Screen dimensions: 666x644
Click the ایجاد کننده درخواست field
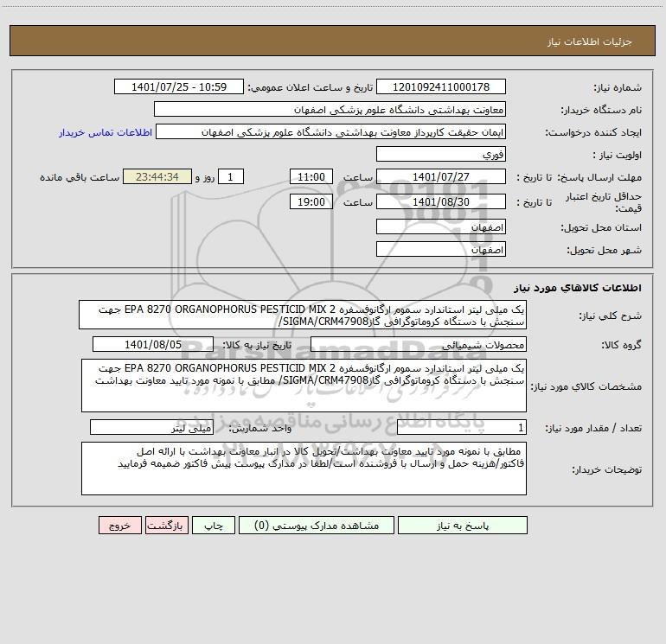331,131
